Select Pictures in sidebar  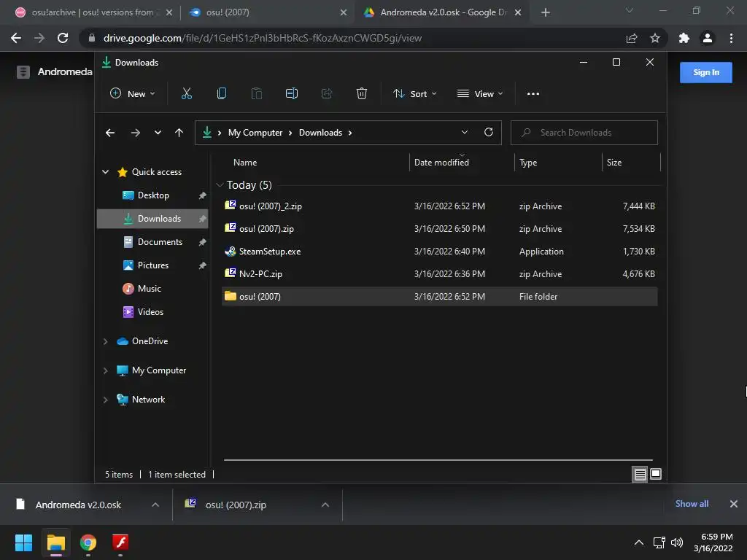[153, 265]
